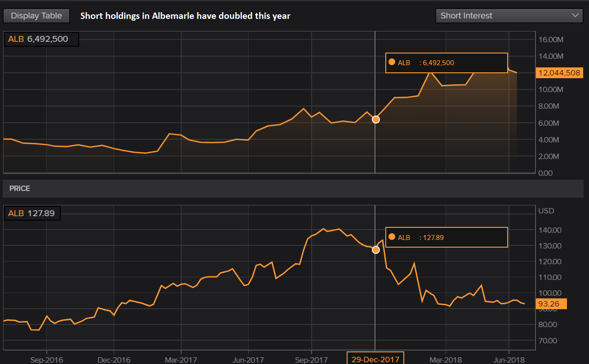Collapse the PRICE panel header
The height and width of the screenshot is (364, 589).
(20, 189)
